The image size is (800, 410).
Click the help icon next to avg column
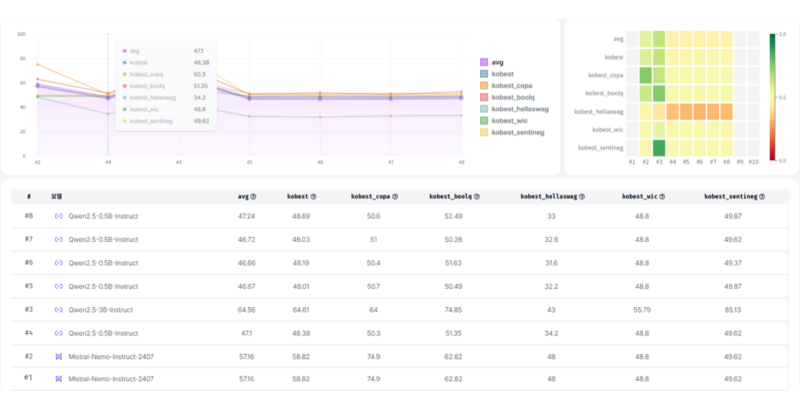click(254, 197)
